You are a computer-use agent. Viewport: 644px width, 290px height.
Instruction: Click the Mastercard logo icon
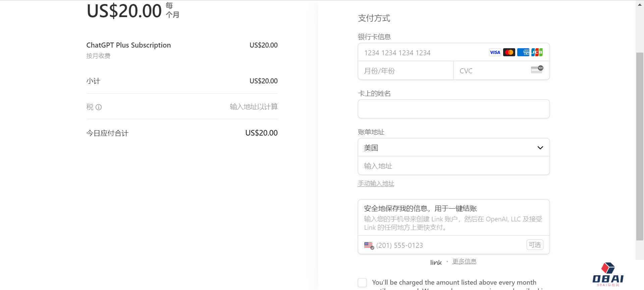point(509,52)
